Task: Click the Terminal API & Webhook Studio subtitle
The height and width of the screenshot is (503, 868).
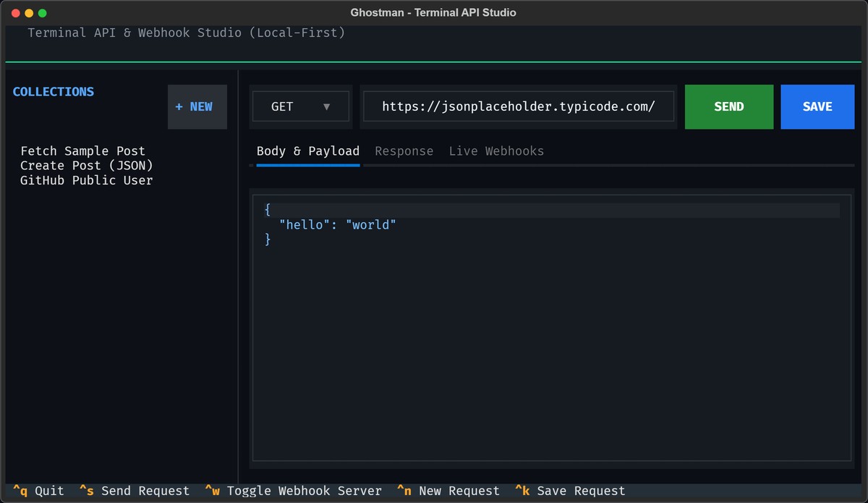Action: click(187, 33)
